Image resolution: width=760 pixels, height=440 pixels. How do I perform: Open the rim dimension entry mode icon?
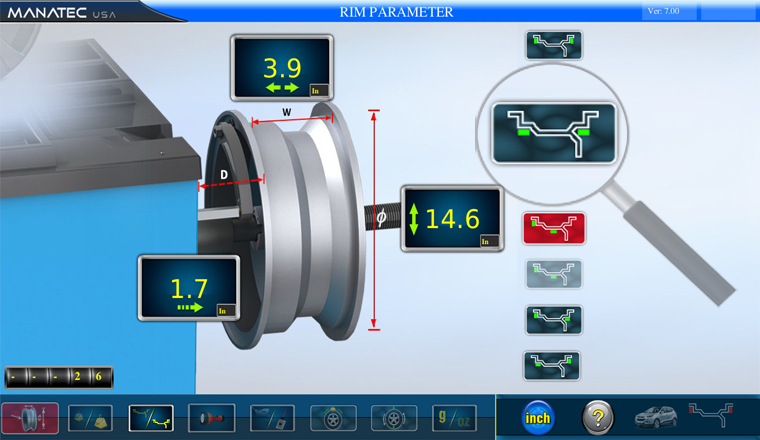tap(30, 418)
